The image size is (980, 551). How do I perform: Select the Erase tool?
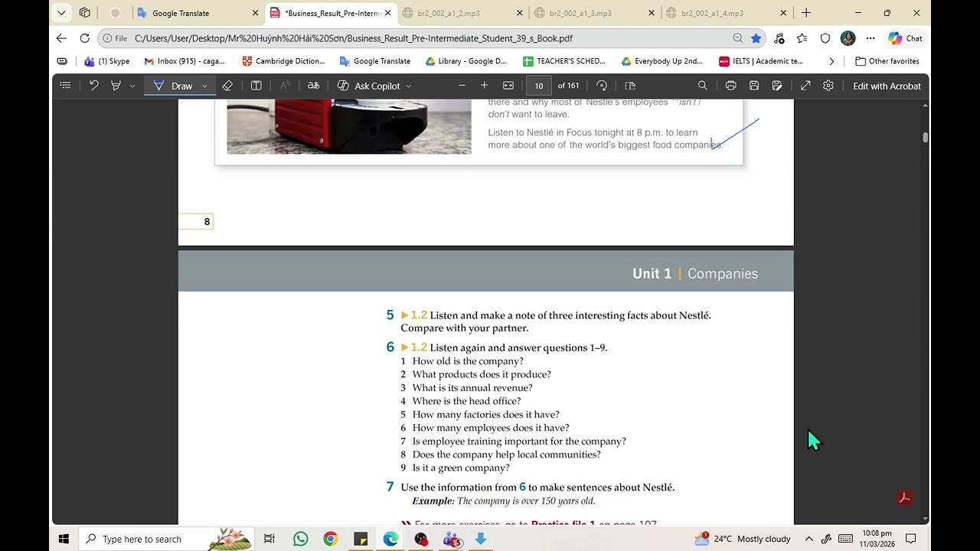coord(227,86)
